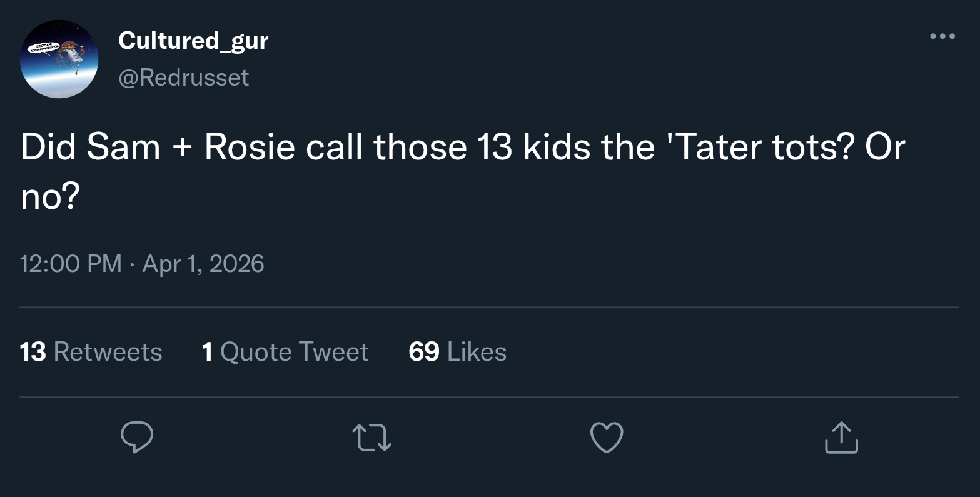Click the number 69 beside Likes
This screenshot has height=497, width=980.
(423, 352)
